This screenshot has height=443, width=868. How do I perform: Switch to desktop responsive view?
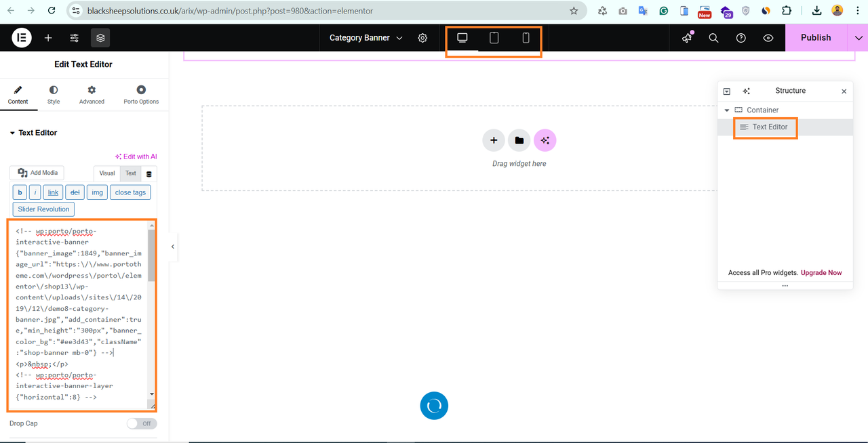coord(462,38)
